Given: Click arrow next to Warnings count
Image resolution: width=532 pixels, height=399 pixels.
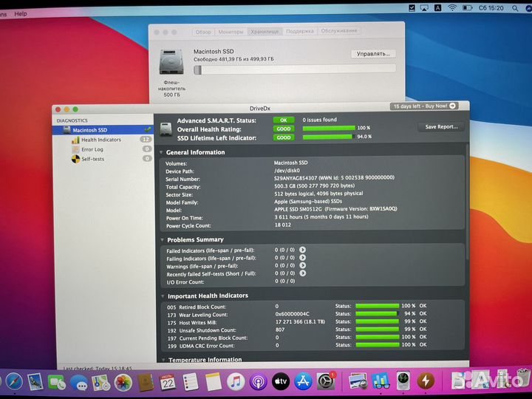Looking at the screenshot, I should (302, 265).
